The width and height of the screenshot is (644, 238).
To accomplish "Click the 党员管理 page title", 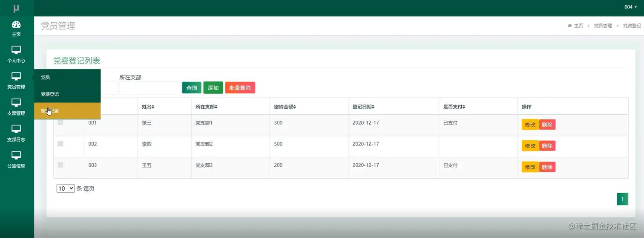I will point(58,26).
